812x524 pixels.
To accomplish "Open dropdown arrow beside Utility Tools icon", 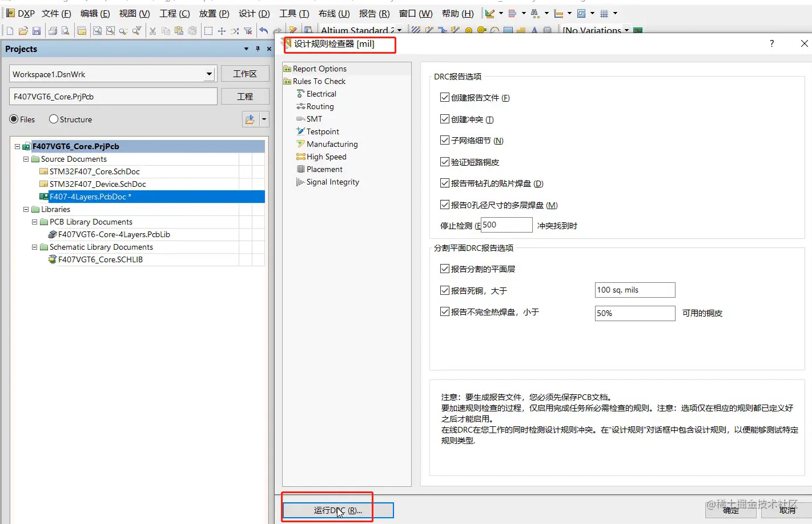I will (x=501, y=13).
